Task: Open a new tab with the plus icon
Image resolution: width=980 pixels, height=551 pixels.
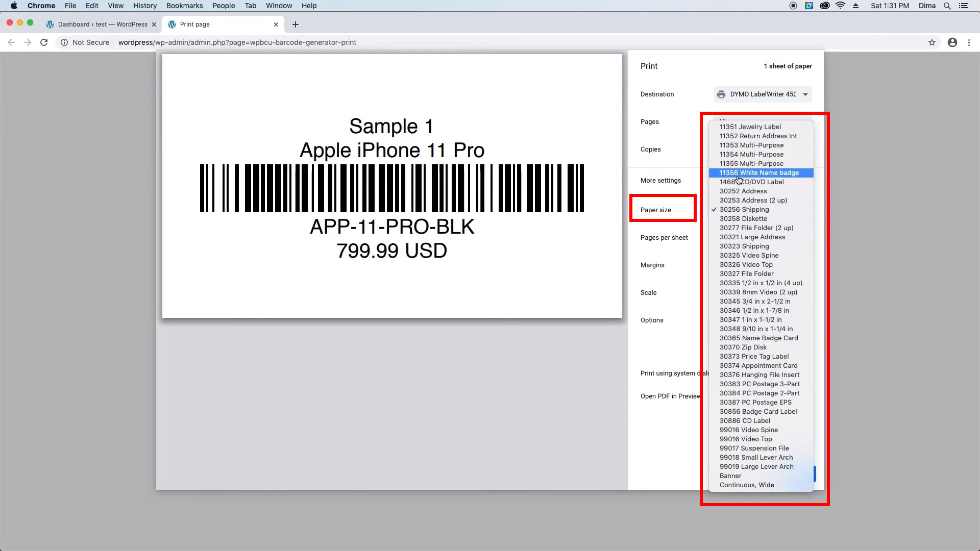Action: [296, 24]
